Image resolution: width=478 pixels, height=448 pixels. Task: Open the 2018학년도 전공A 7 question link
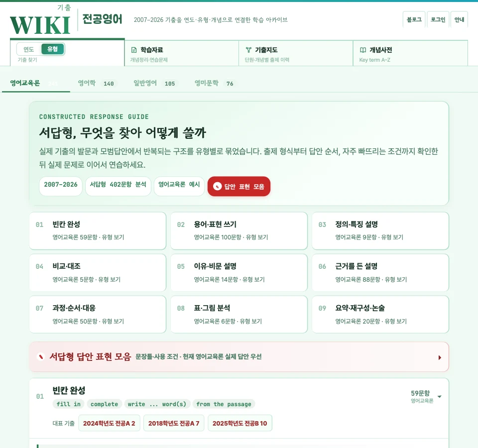(174, 423)
